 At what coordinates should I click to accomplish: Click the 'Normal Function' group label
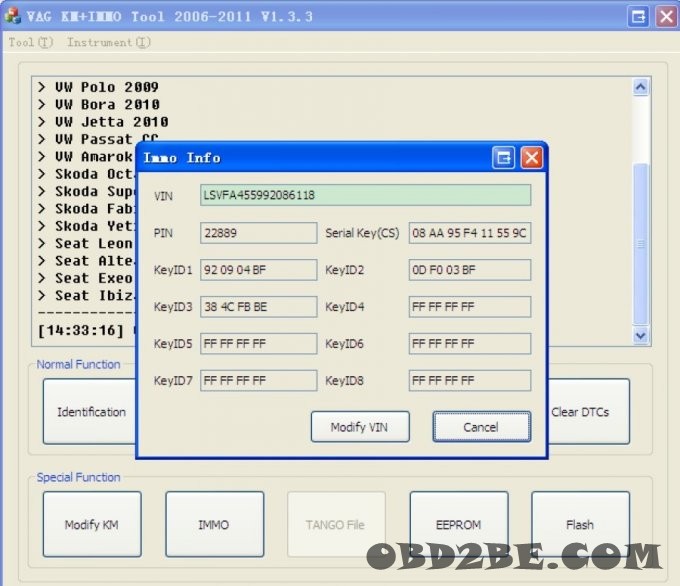coord(78,364)
